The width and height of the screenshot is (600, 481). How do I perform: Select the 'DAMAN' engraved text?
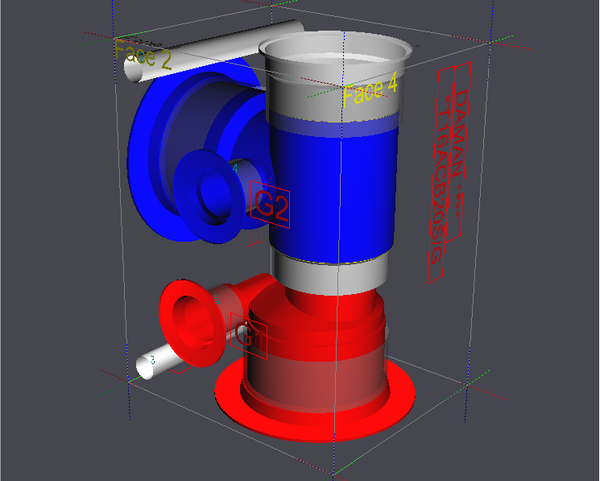coord(458,133)
